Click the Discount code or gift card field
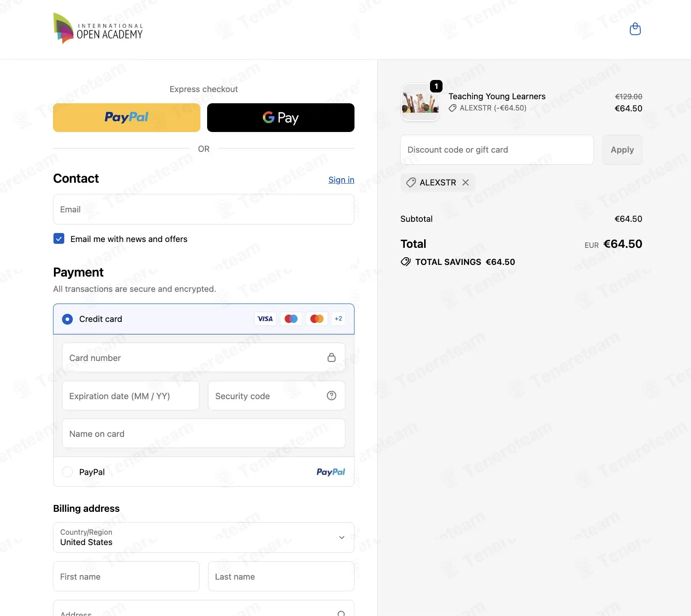 tap(497, 150)
